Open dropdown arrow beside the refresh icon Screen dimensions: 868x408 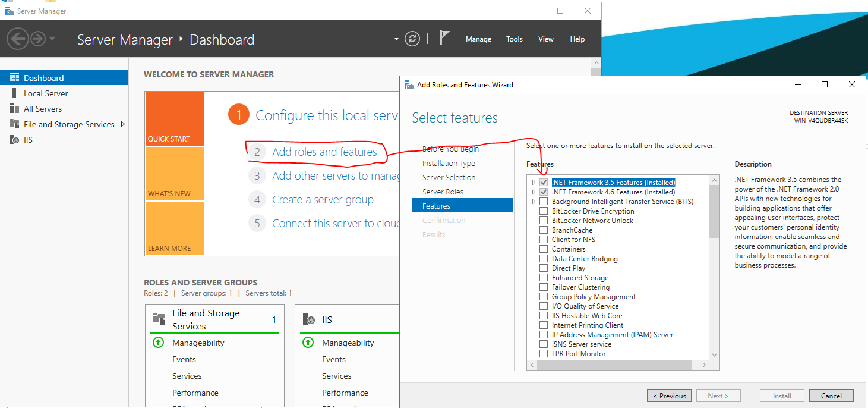396,39
